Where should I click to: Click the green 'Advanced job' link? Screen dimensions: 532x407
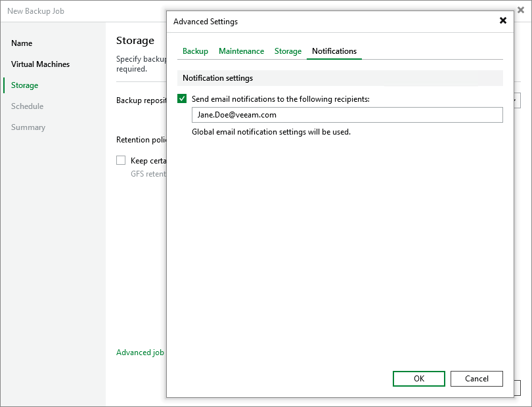[x=140, y=353]
